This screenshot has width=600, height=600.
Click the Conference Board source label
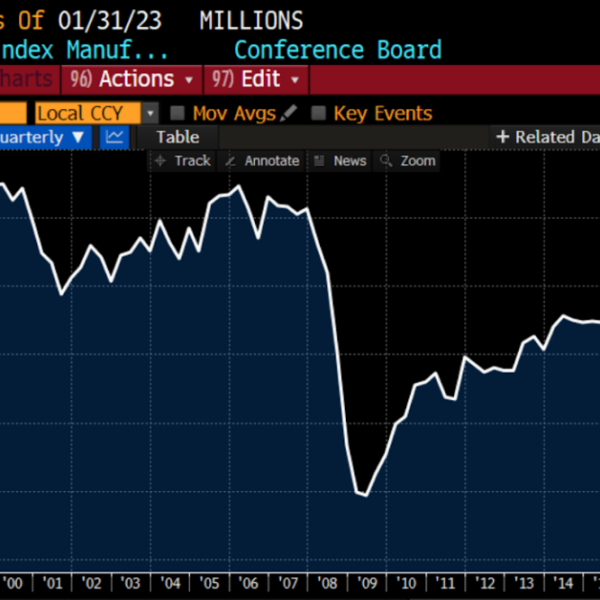coord(337,50)
